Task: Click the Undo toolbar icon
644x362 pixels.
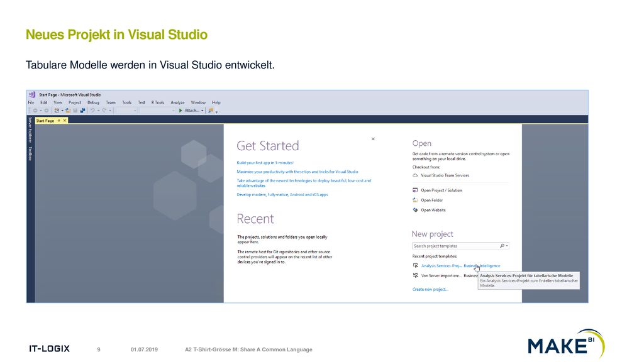Action: click(x=93, y=111)
